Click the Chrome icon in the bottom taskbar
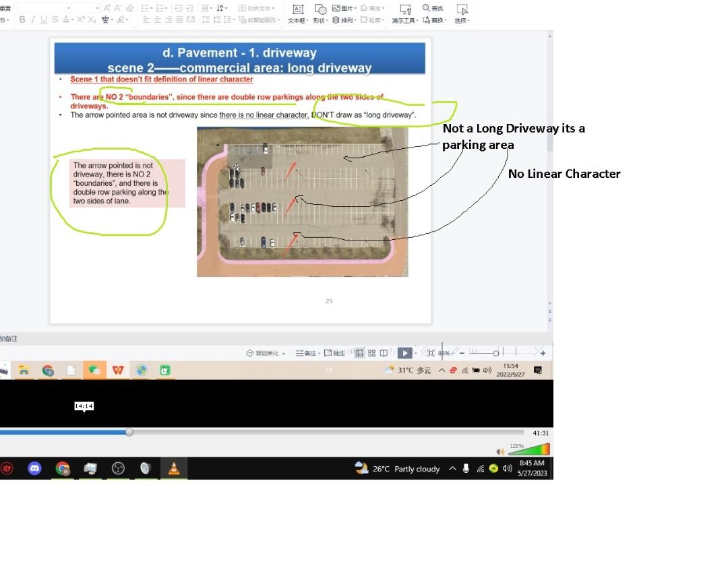 coord(63,468)
